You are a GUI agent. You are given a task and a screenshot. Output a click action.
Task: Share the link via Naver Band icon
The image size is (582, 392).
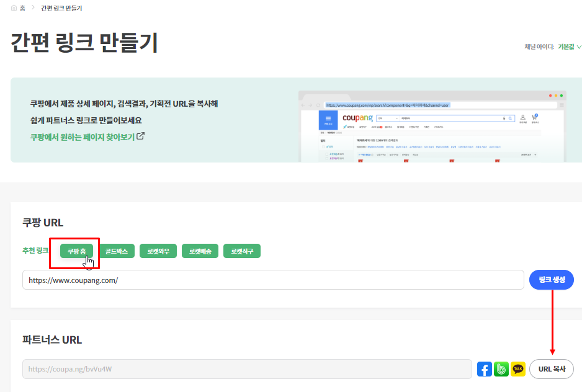click(x=501, y=369)
